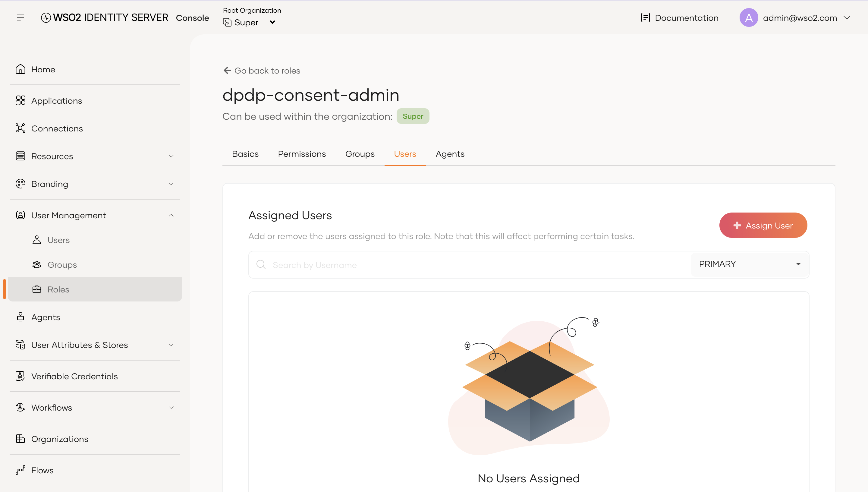Click the Verifiable Credentials badge icon
The image size is (868, 492).
pyautogui.click(x=20, y=376)
